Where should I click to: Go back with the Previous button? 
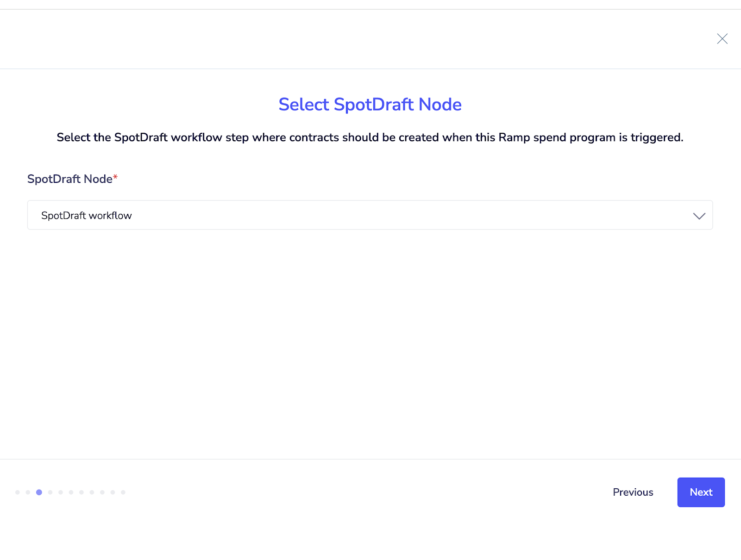pos(633,492)
